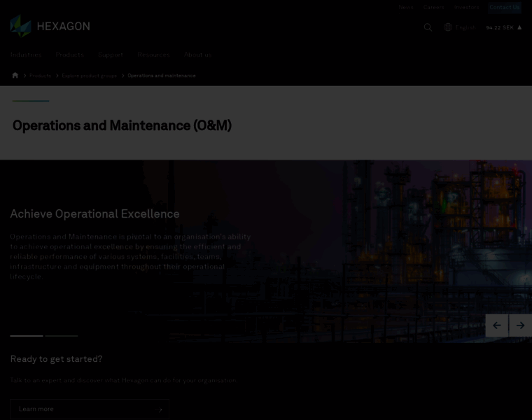This screenshot has width=532, height=420.
Task: Click the Hexagon logo
Action: coord(50,26)
